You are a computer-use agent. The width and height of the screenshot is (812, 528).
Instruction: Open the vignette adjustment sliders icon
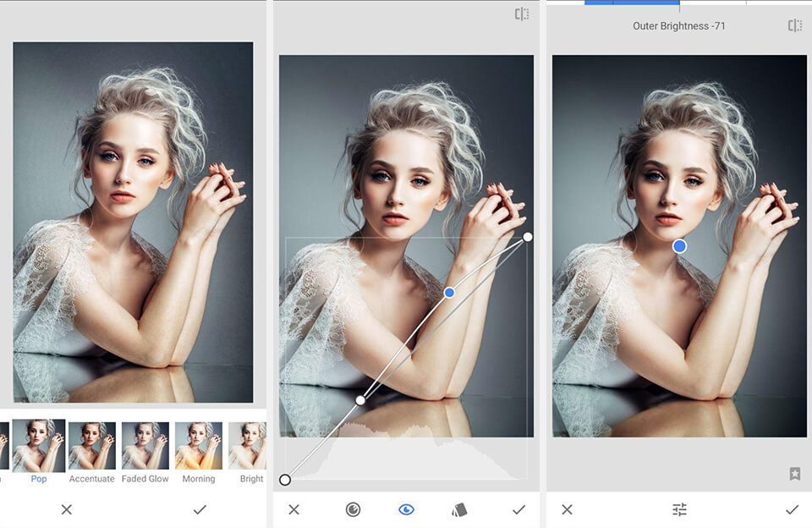pos(679,509)
